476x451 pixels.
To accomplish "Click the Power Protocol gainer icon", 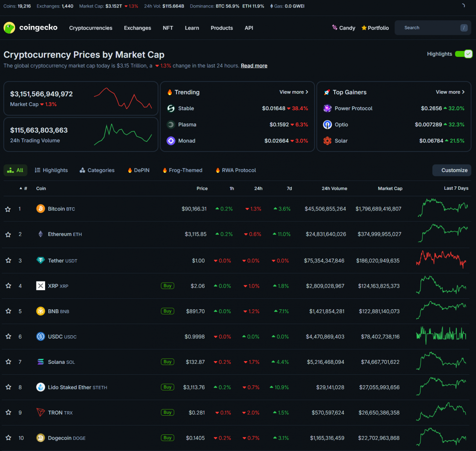I will [327, 108].
